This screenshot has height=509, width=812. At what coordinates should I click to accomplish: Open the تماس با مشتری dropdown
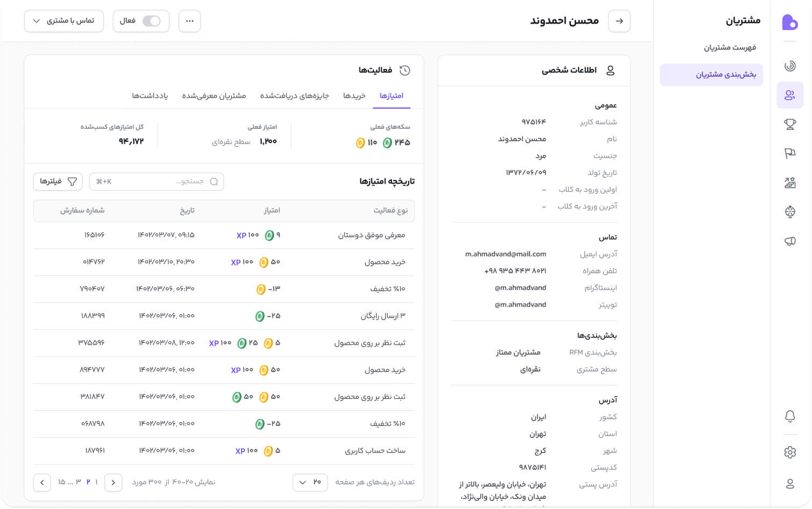pyautogui.click(x=64, y=21)
